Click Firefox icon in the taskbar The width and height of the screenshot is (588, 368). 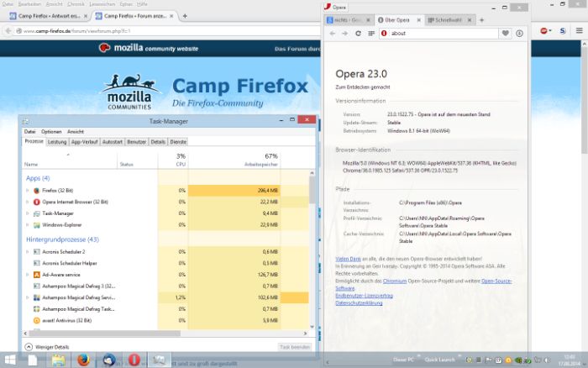click(83, 360)
